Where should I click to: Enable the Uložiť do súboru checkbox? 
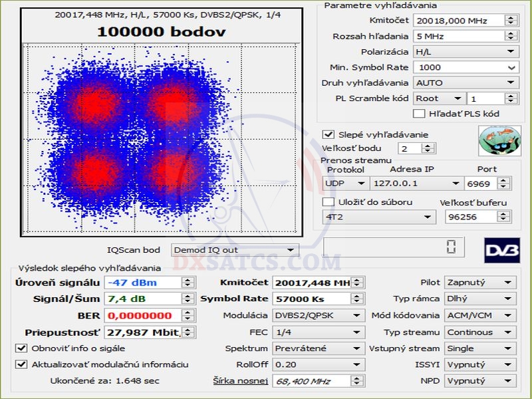coord(328,202)
